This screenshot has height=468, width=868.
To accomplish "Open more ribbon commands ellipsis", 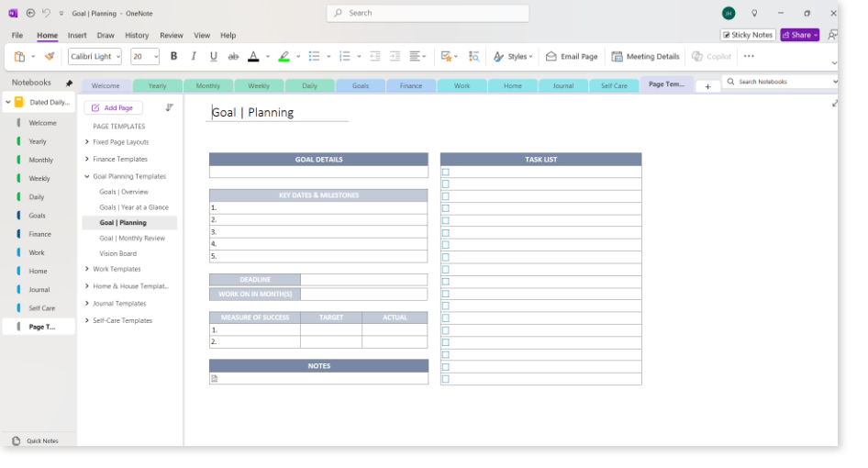I will 749,56.
